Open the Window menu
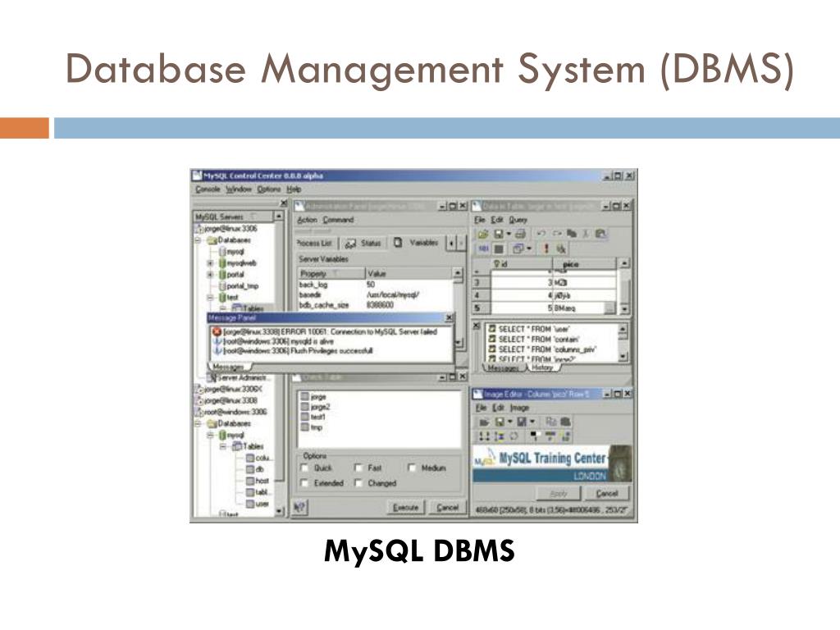840x630 pixels. click(239, 189)
